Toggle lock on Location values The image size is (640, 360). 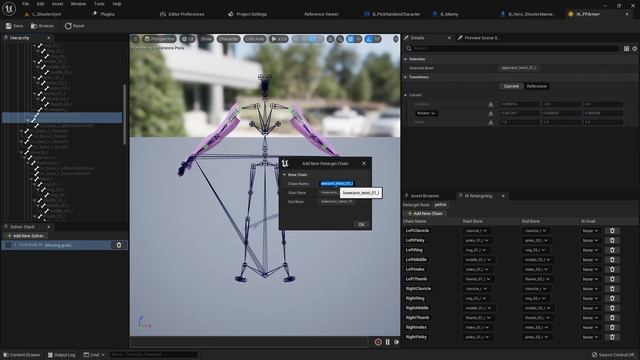[x=491, y=104]
